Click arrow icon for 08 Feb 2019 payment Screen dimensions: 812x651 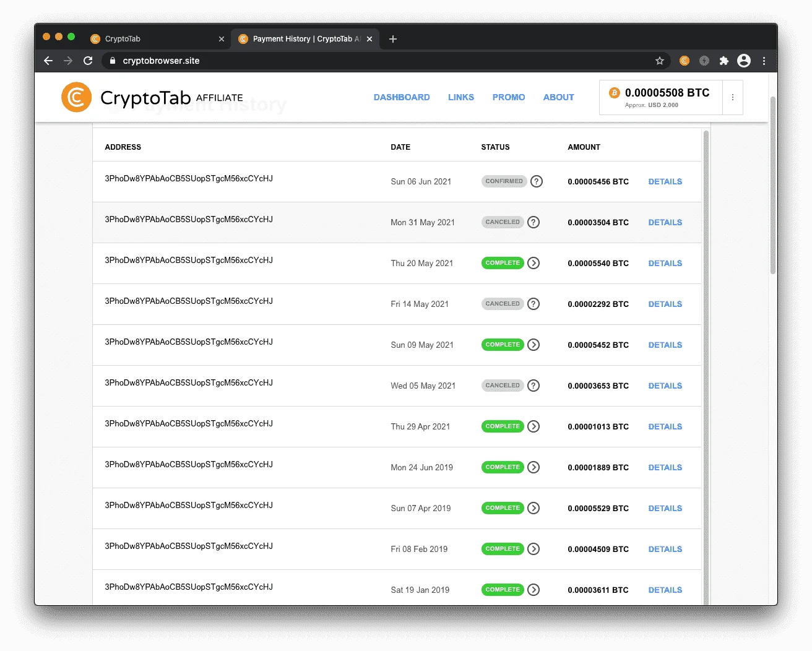533,549
